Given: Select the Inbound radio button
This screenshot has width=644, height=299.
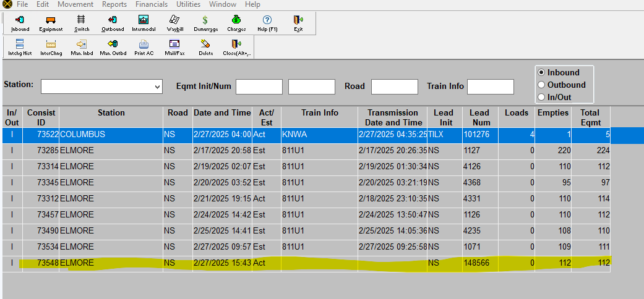Looking at the screenshot, I should [541, 72].
